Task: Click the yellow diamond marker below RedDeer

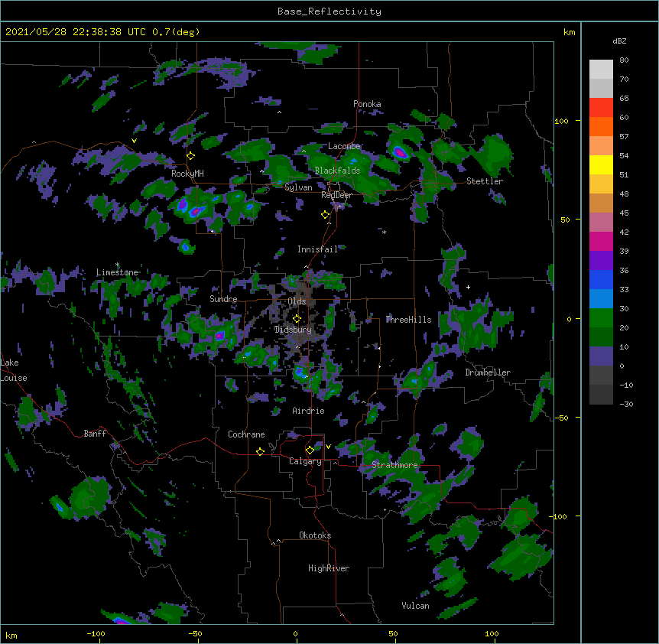Action: (x=326, y=215)
